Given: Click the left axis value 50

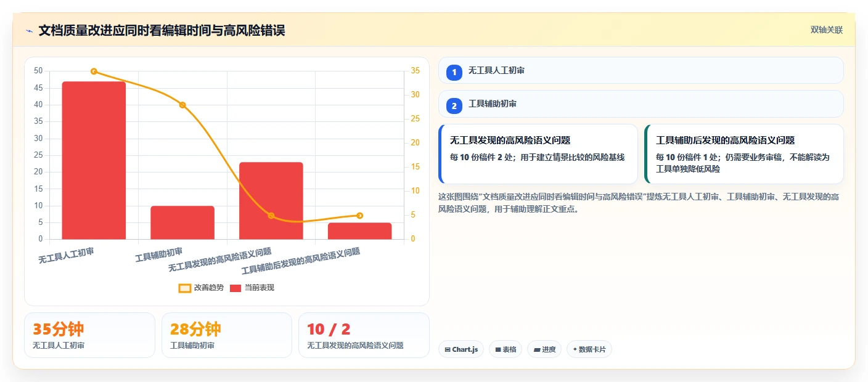Looking at the screenshot, I should [38, 71].
